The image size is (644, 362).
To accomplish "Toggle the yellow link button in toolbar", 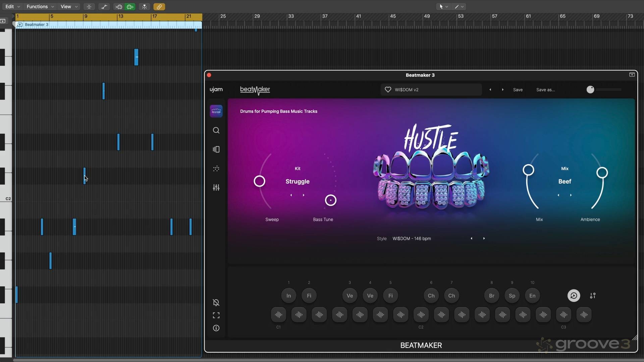I will point(159,7).
